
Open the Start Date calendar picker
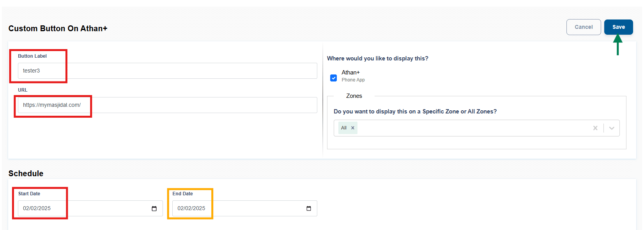click(154, 209)
